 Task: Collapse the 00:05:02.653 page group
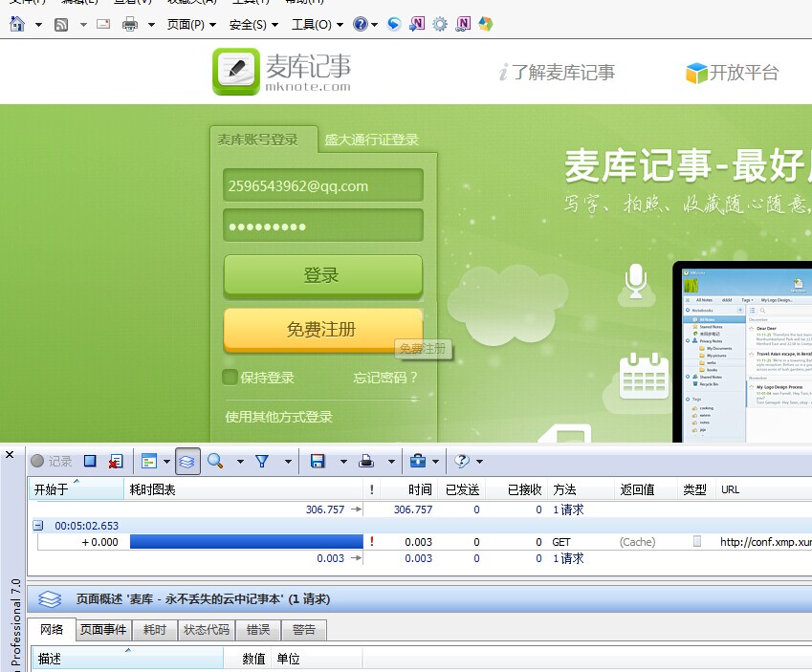coord(38,526)
